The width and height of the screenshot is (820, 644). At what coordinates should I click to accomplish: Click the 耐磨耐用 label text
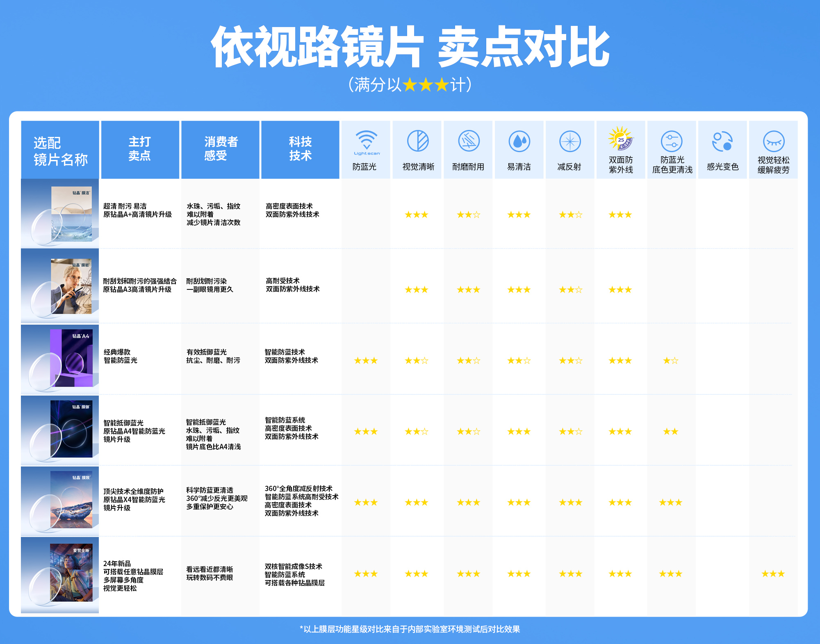(468, 167)
